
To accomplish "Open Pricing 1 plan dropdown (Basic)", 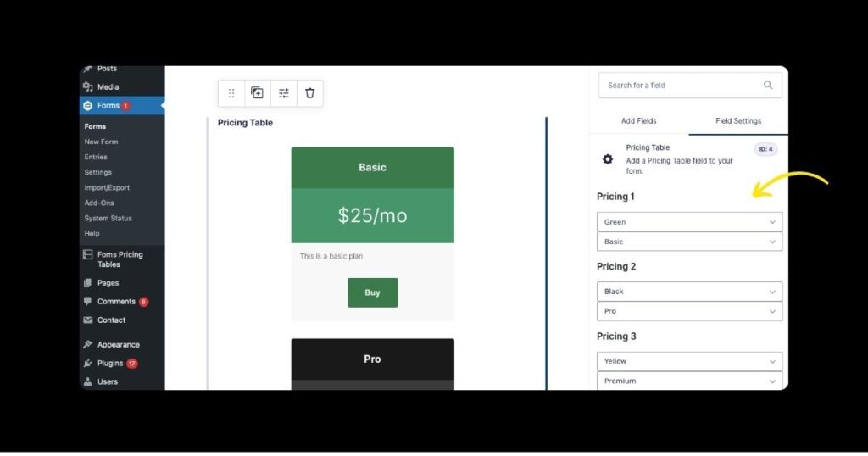I will tap(689, 242).
